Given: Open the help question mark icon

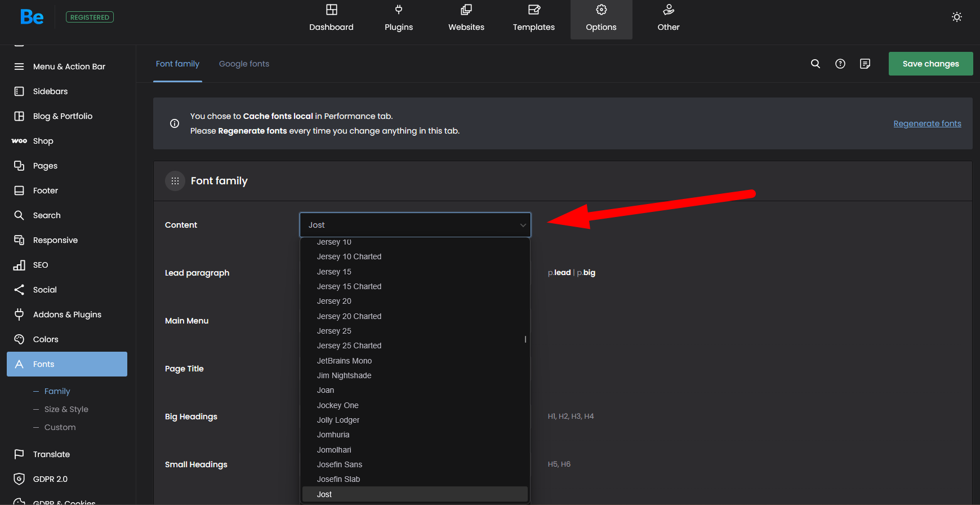Looking at the screenshot, I should coord(840,64).
